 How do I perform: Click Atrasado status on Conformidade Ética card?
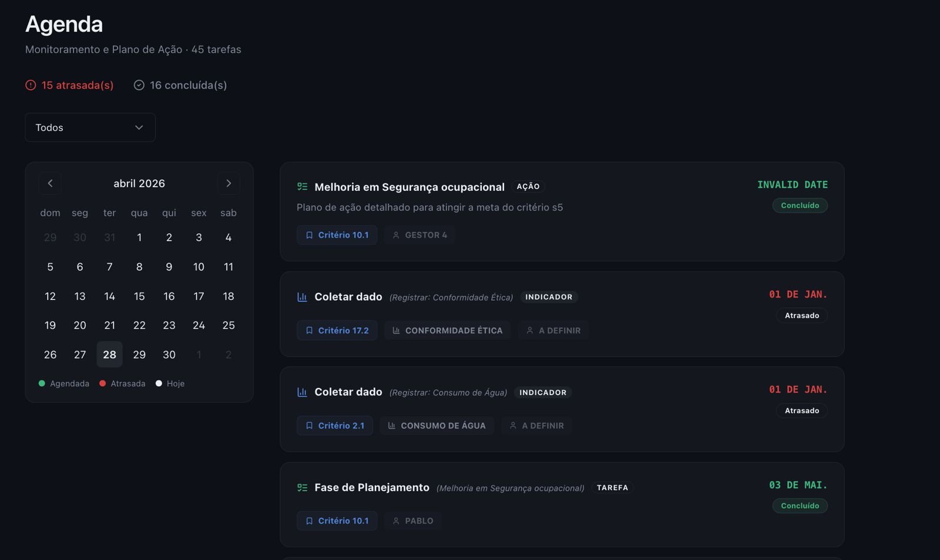click(802, 315)
